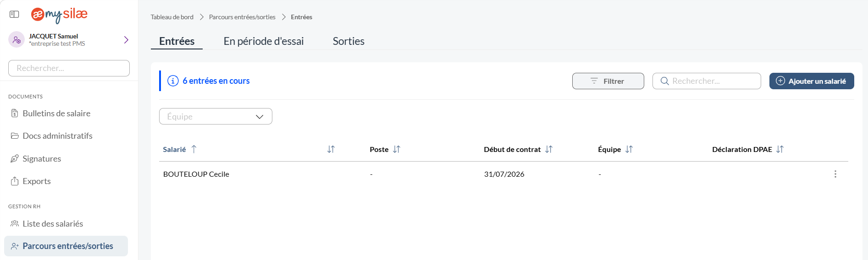Screen dimensions: 868x260
Task: Click Tableau de bord breadcrumb link
Action: 172,17
